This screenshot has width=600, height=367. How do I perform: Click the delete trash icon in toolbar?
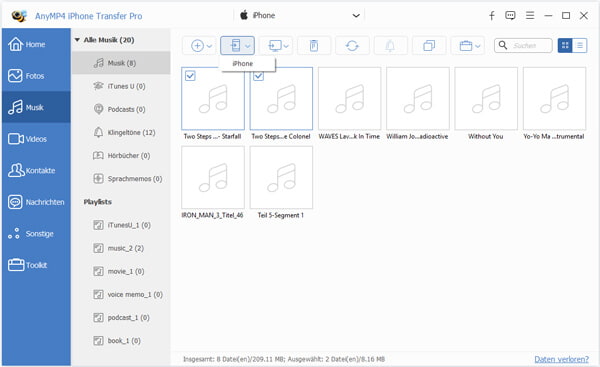point(314,46)
